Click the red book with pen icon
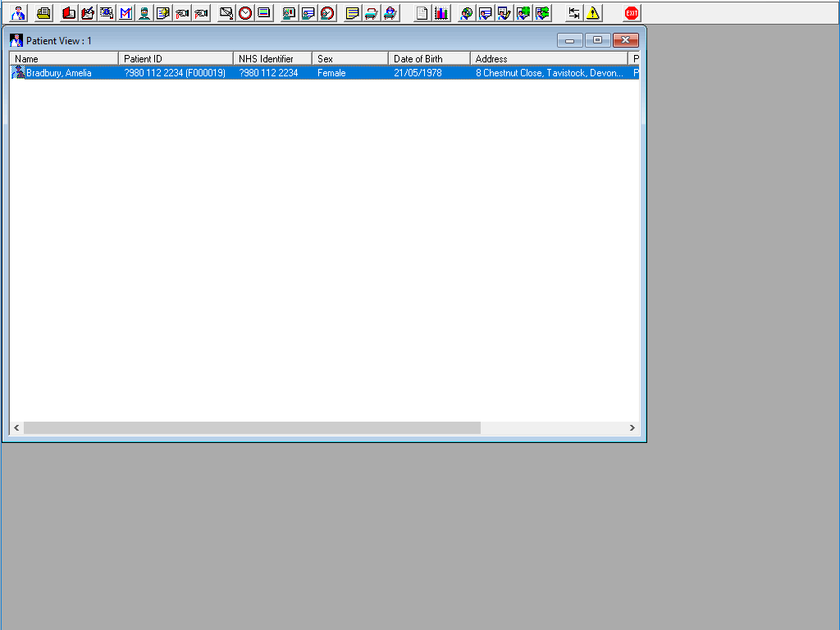The image size is (840, 630). coord(87,13)
